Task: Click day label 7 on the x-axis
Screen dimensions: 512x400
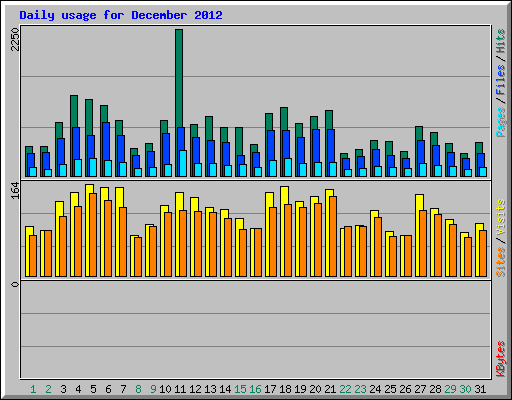Action: (123, 389)
